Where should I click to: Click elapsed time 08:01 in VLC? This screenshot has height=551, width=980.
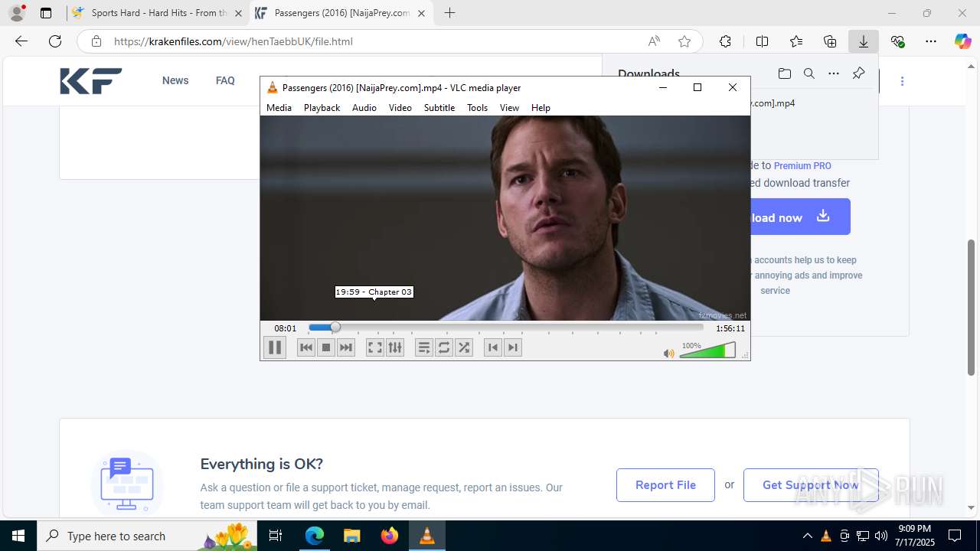(286, 328)
